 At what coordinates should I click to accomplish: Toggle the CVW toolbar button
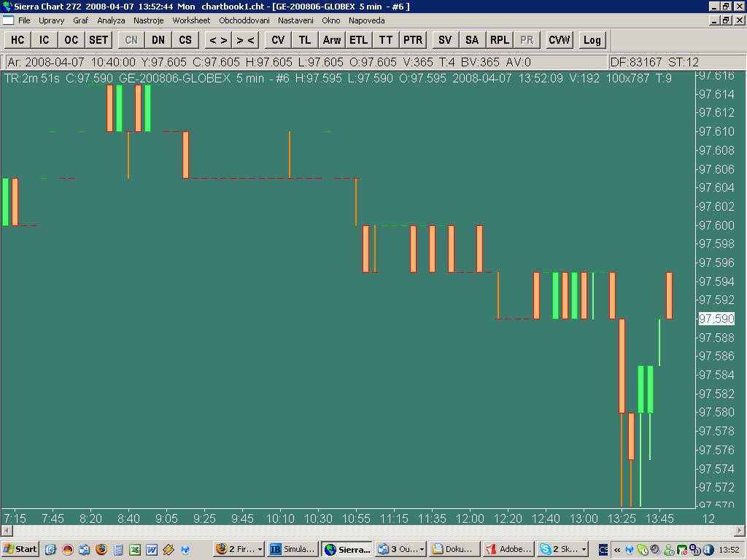(x=560, y=40)
